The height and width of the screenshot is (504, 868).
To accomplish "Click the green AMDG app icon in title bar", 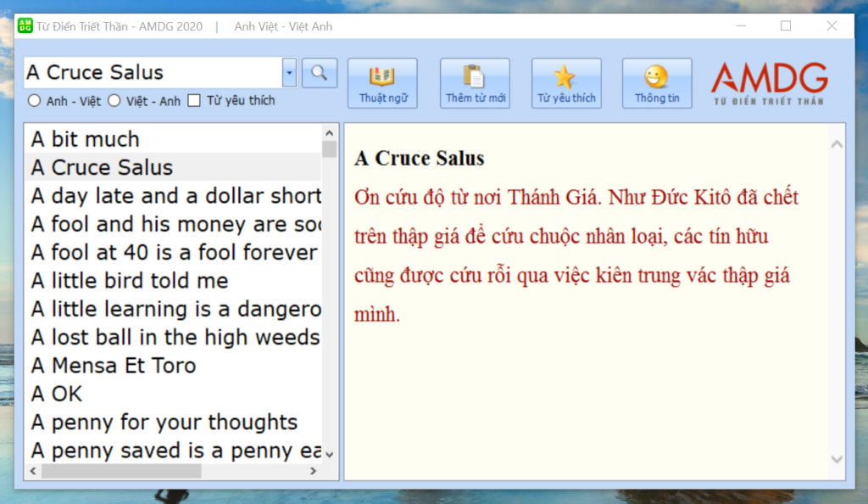I will click(25, 26).
